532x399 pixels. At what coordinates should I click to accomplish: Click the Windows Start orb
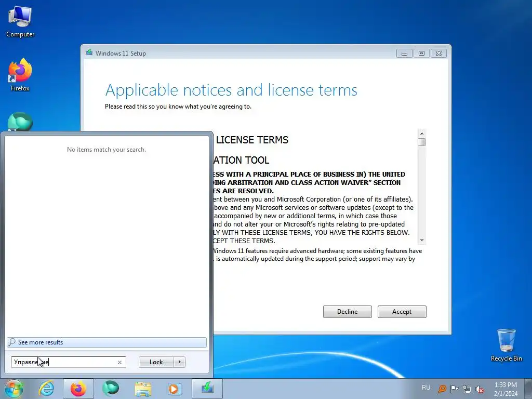click(x=14, y=389)
